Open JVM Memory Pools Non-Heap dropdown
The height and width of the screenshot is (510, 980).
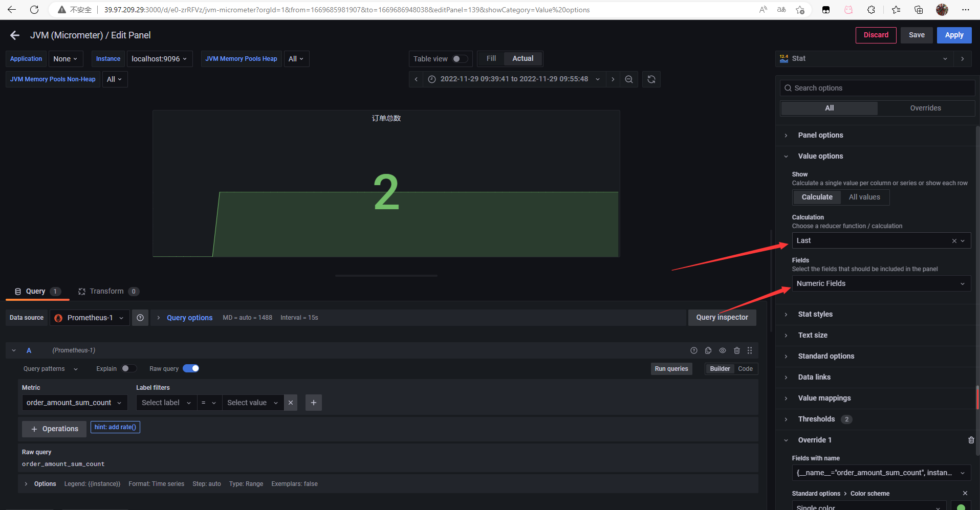point(115,79)
